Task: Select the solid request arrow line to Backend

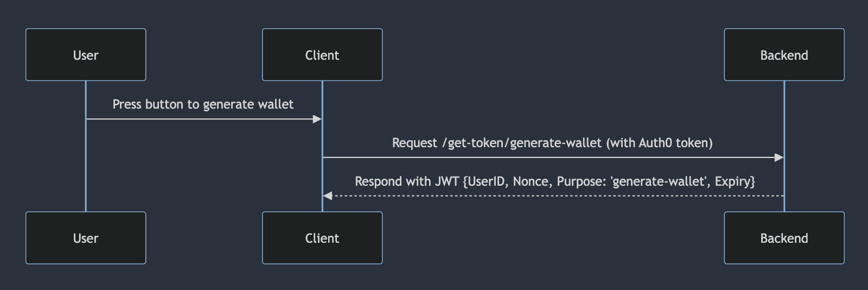Action: (542, 157)
